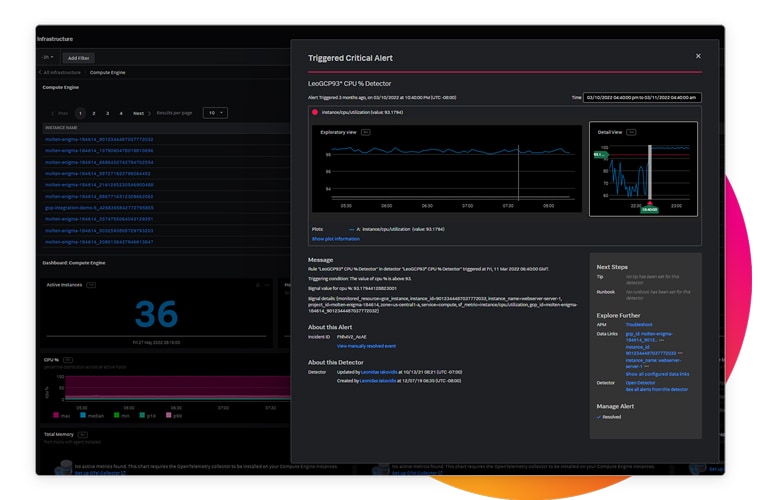Toggle the p90 legend swatch
Viewport: 760px width, 500px height.
coord(168,415)
